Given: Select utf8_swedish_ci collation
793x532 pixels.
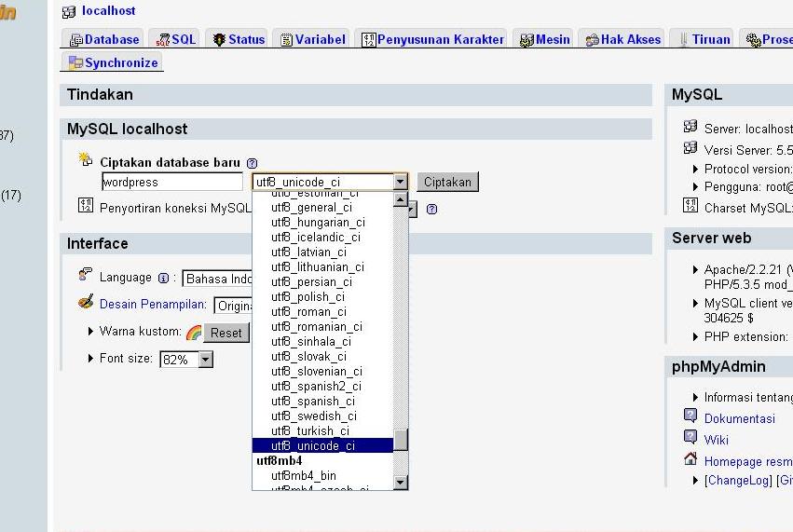Looking at the screenshot, I should [322, 416].
